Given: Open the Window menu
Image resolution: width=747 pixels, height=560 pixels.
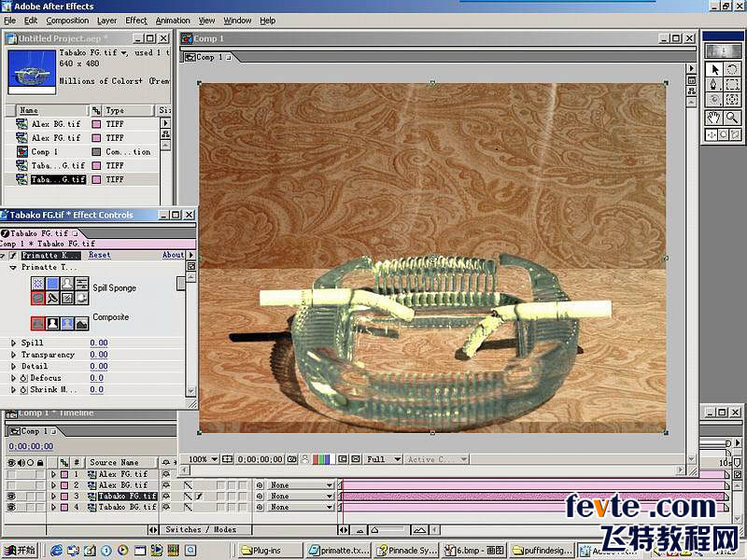Looking at the screenshot, I should tap(237, 21).
